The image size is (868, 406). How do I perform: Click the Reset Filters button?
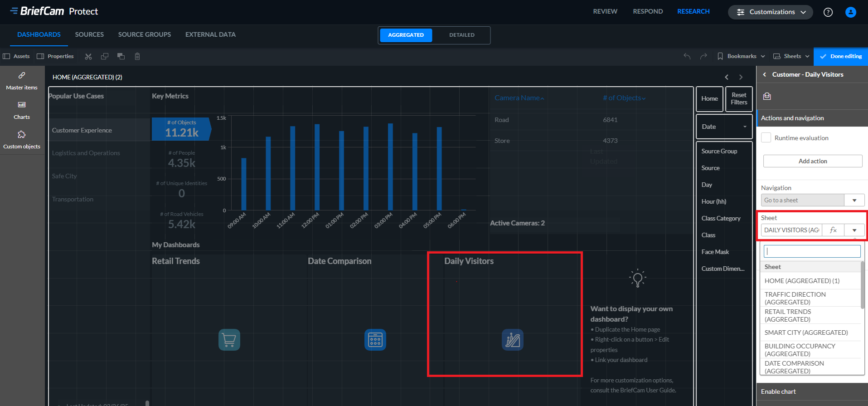pyautogui.click(x=739, y=99)
